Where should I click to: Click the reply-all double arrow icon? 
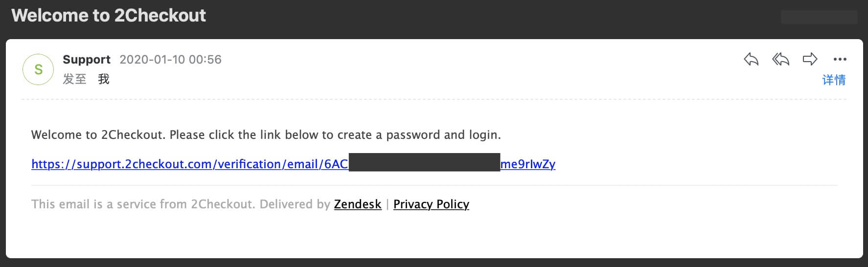[x=780, y=60]
